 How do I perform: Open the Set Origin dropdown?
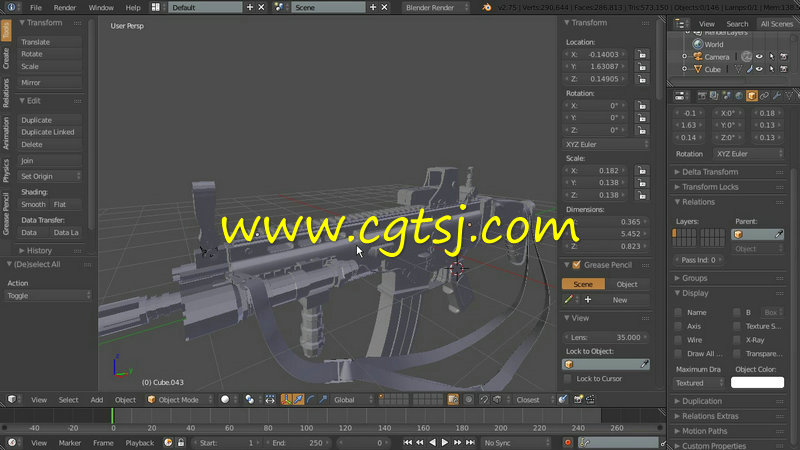[49, 176]
